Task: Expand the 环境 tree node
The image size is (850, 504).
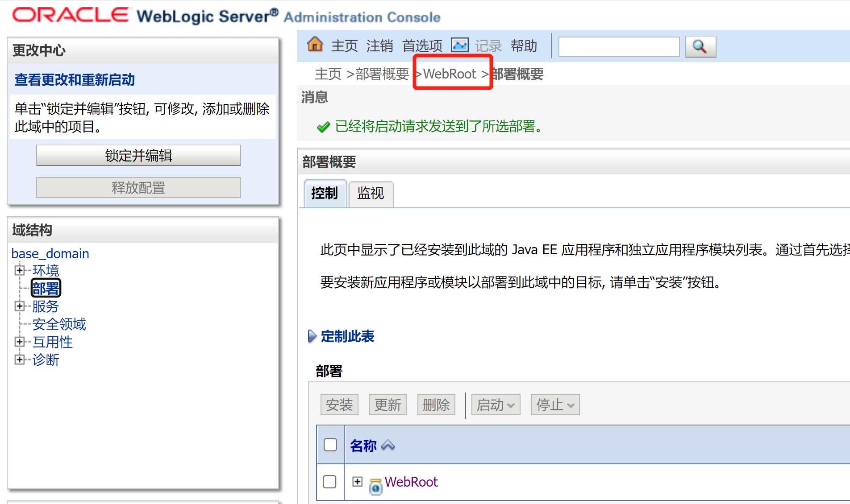Action: point(20,270)
